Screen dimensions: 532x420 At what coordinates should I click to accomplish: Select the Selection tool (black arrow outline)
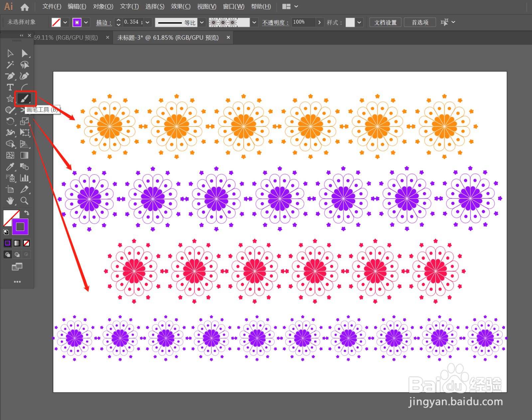[x=10, y=53]
